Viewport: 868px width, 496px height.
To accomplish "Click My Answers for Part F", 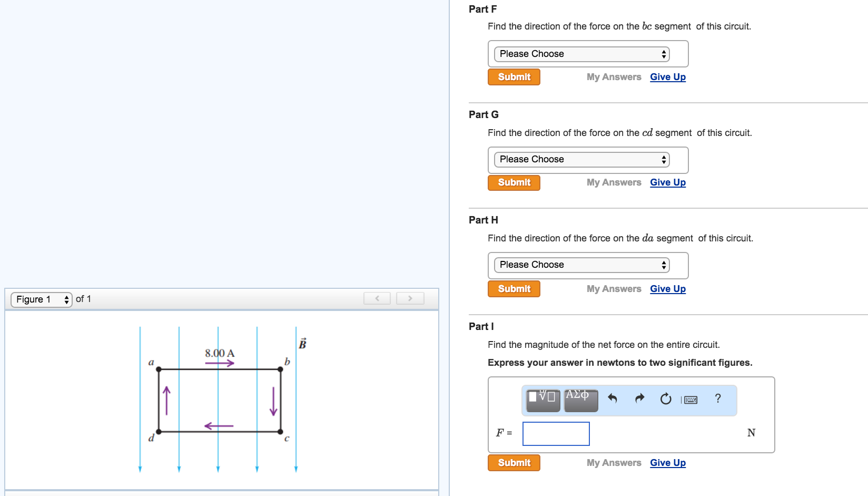I will pos(614,76).
